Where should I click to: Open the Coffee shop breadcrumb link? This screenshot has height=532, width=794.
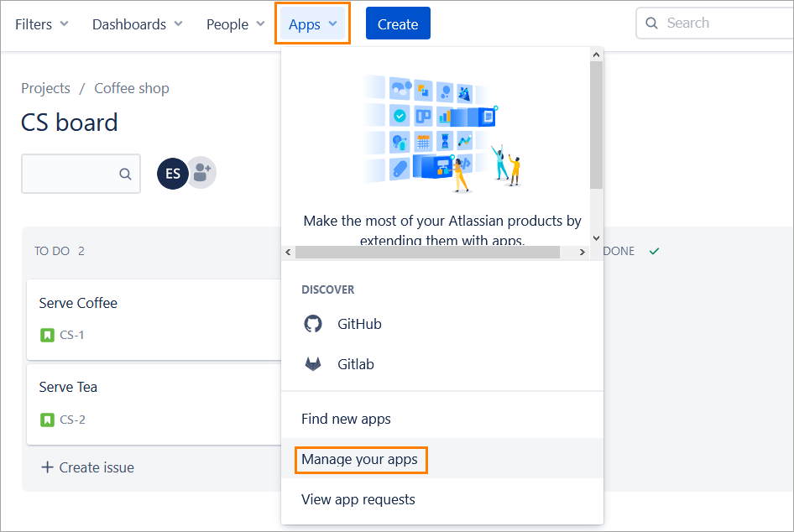(131, 88)
